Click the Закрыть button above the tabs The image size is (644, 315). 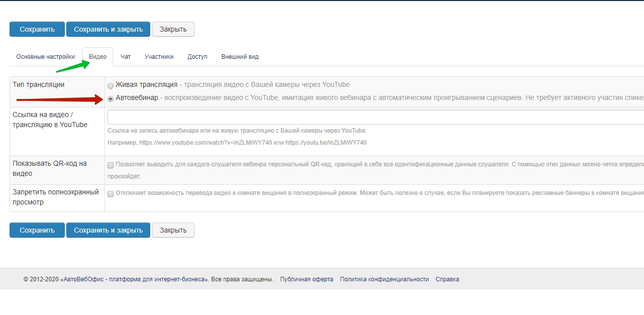coord(173,29)
